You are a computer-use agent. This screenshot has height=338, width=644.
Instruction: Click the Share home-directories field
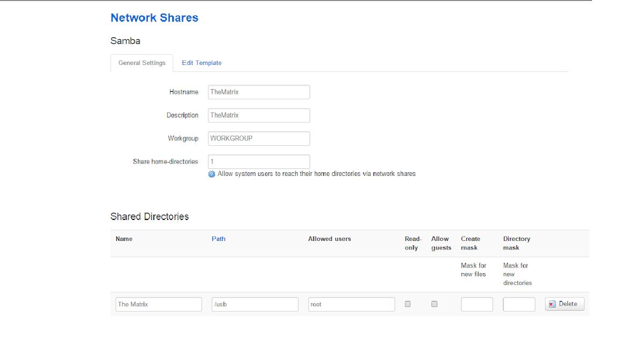(x=259, y=161)
